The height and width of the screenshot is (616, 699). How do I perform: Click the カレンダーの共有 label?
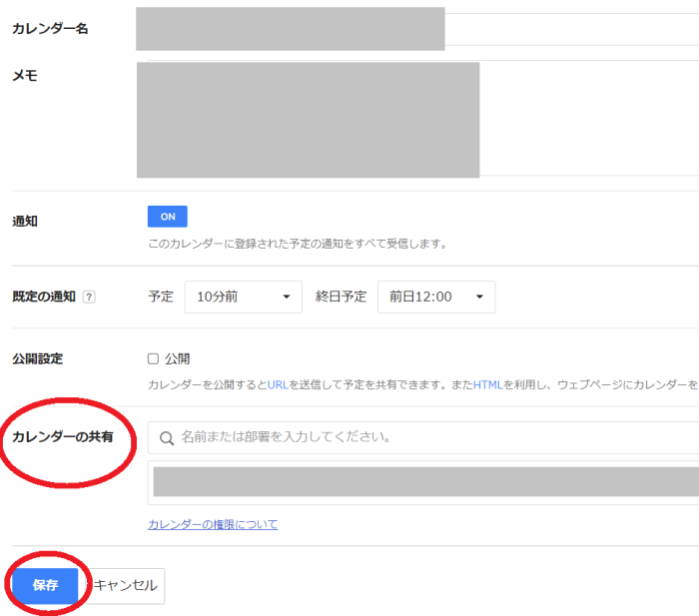(x=63, y=436)
